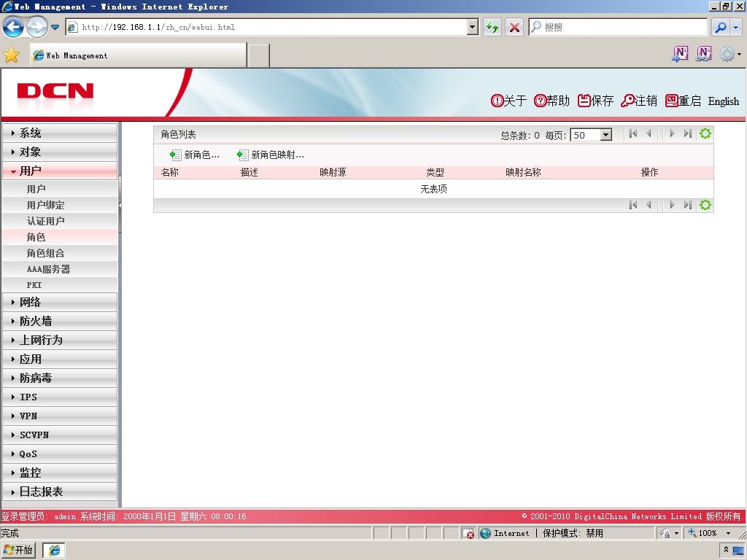Open the search provider dropdown arrow
This screenshot has width=747, height=560.
pos(737,27)
